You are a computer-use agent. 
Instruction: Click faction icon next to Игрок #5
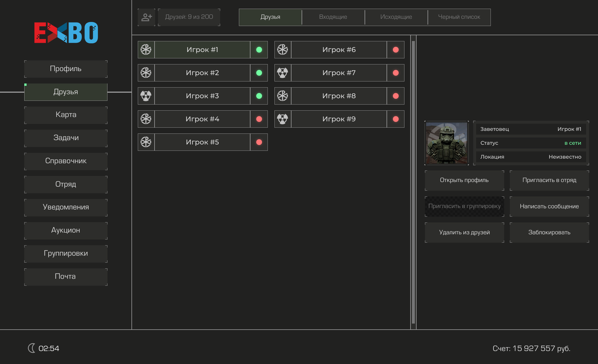(146, 142)
